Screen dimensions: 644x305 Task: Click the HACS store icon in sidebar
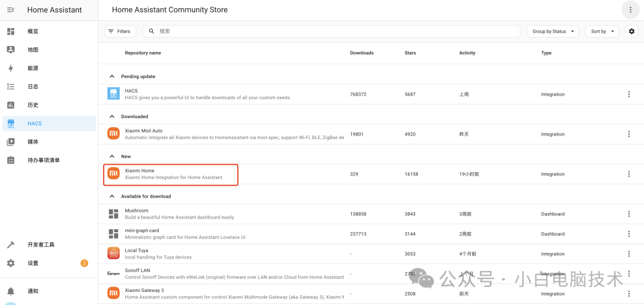pyautogui.click(x=11, y=124)
